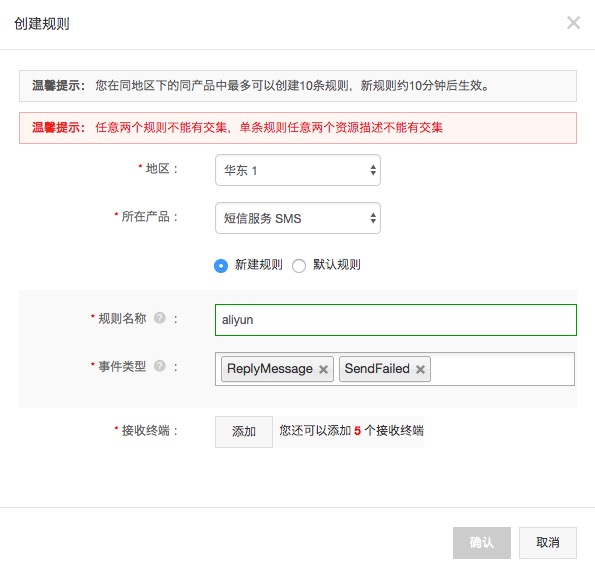Remove the ReplyMessage tag
Viewport: 595px width, 574px height.
(323, 369)
